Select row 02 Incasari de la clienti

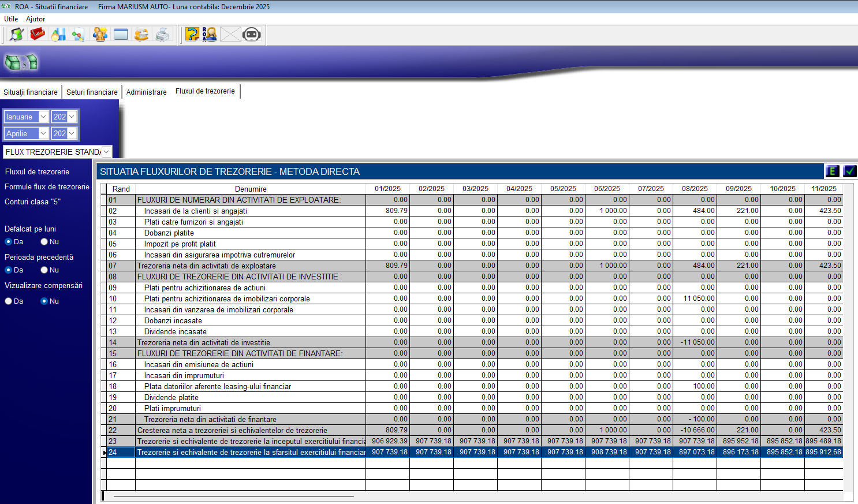195,211
